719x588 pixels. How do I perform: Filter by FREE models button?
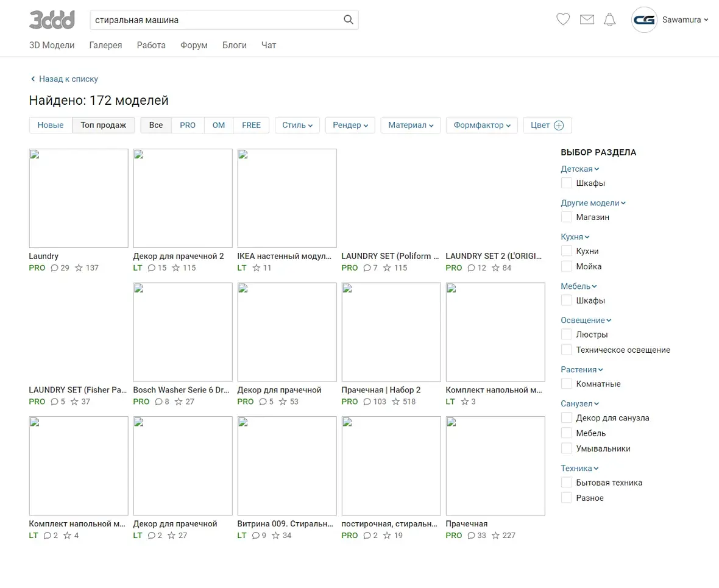(251, 126)
